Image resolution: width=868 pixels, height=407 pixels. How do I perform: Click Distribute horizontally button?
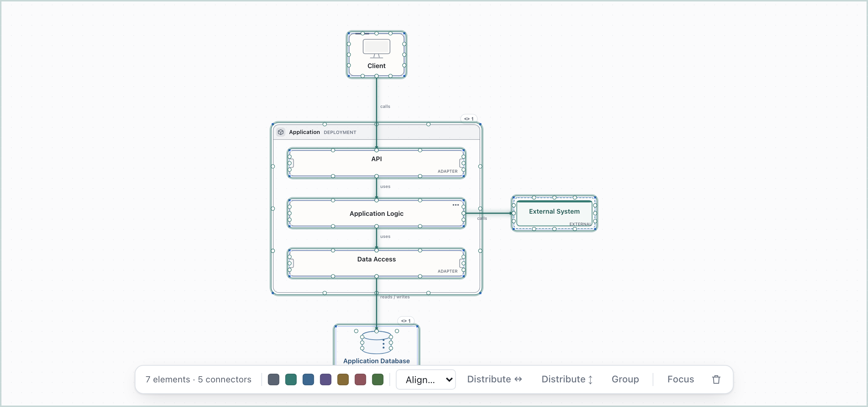(494, 379)
